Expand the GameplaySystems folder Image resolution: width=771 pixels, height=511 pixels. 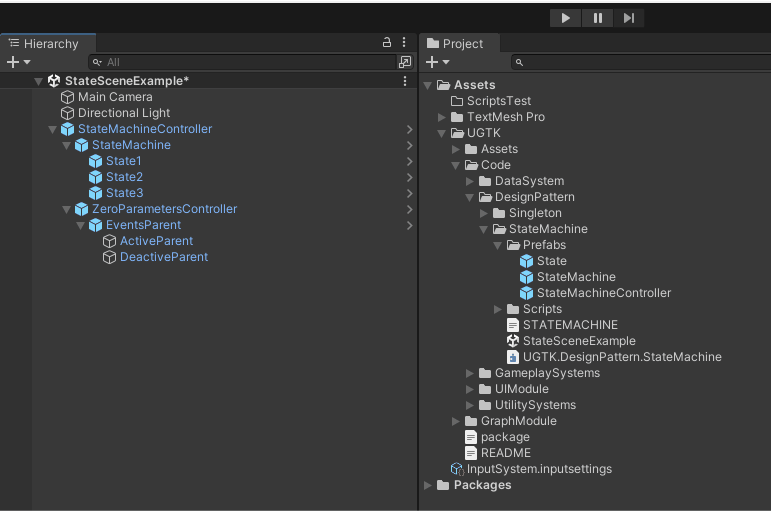click(470, 373)
